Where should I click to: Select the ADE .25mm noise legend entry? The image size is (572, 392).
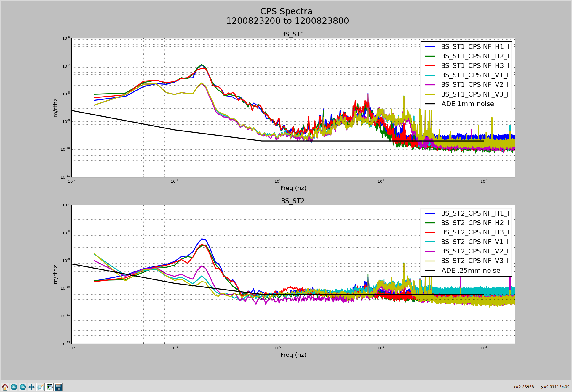pyautogui.click(x=471, y=271)
